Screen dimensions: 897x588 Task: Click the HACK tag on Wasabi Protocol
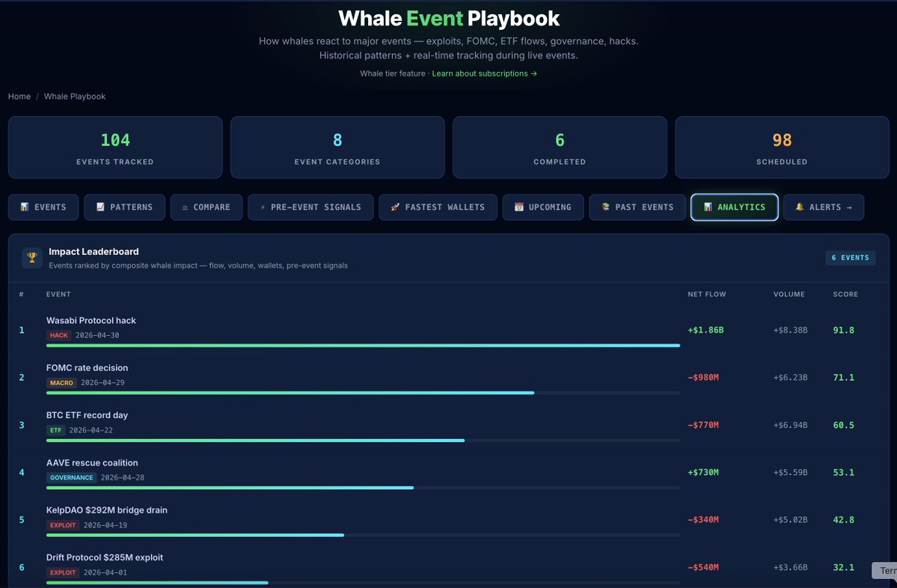point(59,335)
